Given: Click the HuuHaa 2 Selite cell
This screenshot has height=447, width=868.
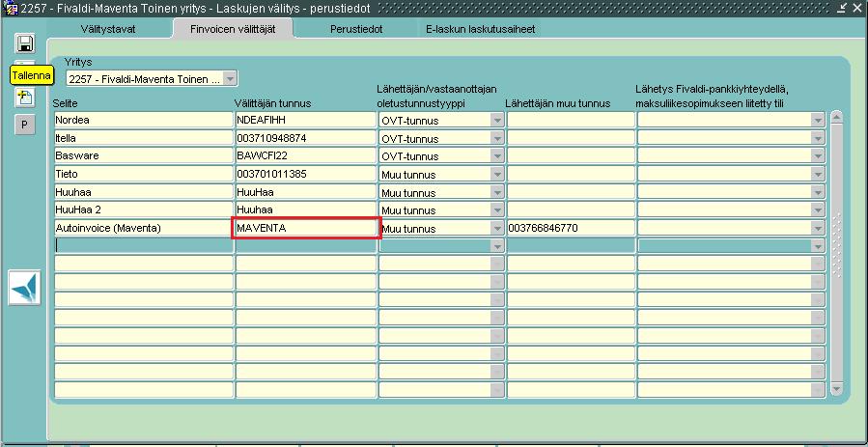Looking at the screenshot, I should pos(144,210).
